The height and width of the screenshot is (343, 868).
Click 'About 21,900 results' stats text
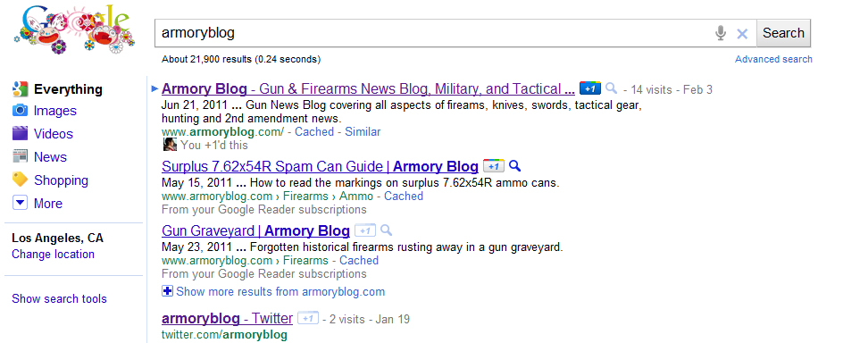[x=241, y=59]
